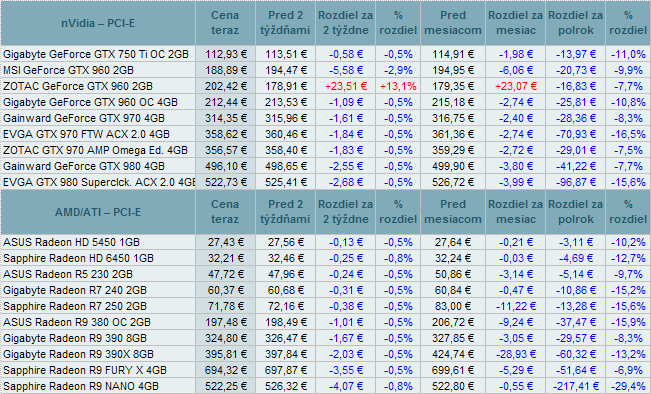This screenshot has height=394, width=651.
Task: Click the -29,4% percentage cell
Action: (628, 386)
